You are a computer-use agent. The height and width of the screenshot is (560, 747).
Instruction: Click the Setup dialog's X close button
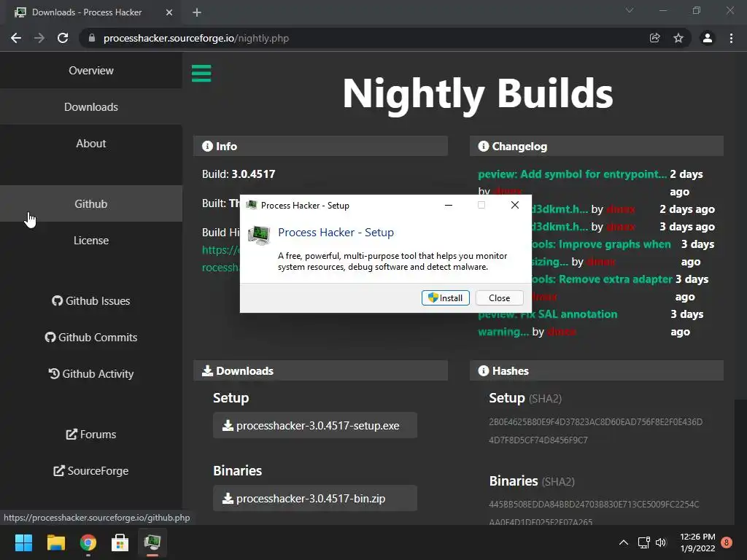[515, 205]
